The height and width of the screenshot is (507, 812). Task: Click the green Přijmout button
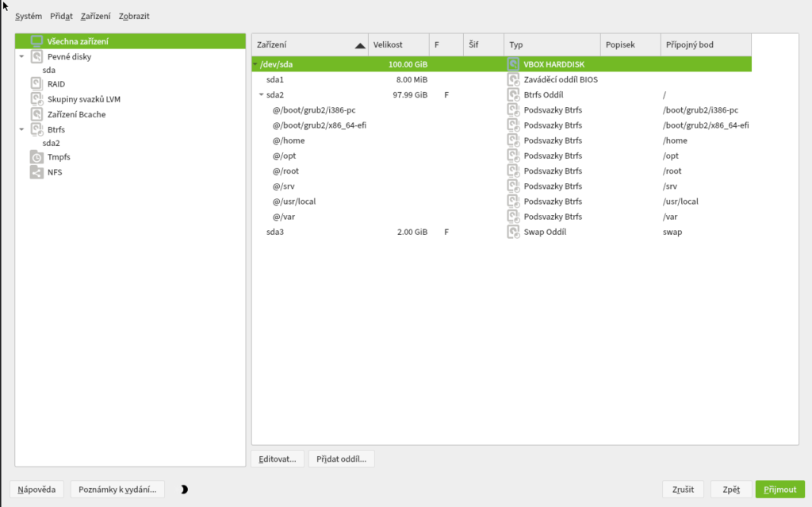point(779,490)
